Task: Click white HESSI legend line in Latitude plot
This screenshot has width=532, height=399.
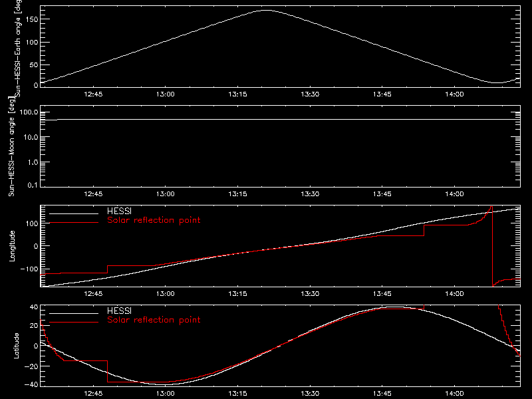Action: point(74,313)
